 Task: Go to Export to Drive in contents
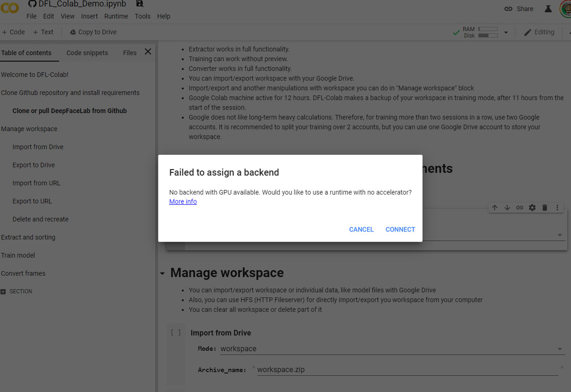33,165
